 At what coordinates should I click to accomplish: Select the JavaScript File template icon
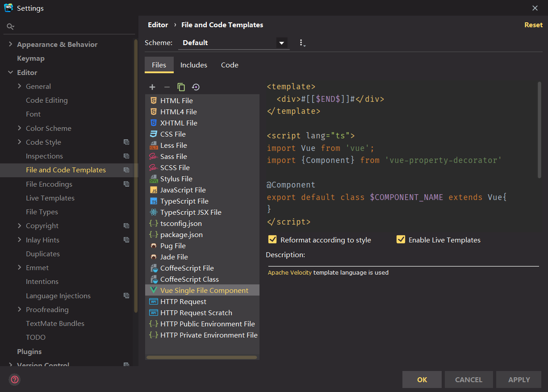click(154, 190)
